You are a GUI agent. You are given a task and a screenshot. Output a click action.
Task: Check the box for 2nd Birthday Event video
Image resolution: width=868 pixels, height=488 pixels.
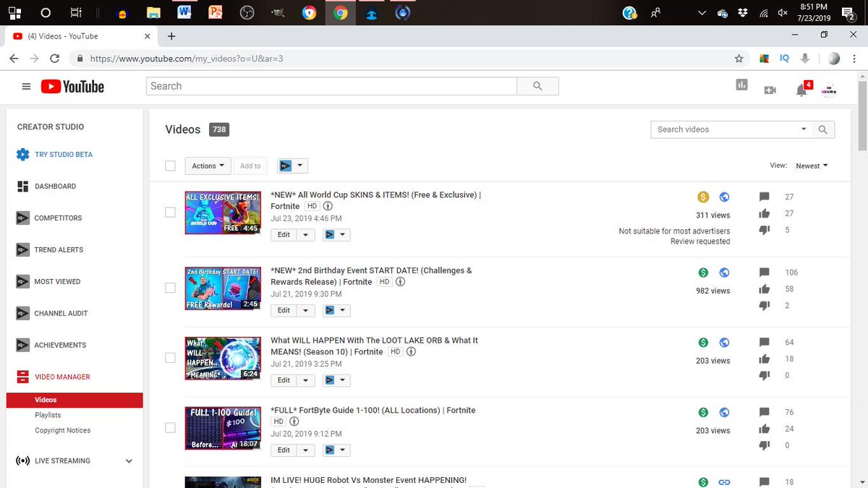(171, 288)
